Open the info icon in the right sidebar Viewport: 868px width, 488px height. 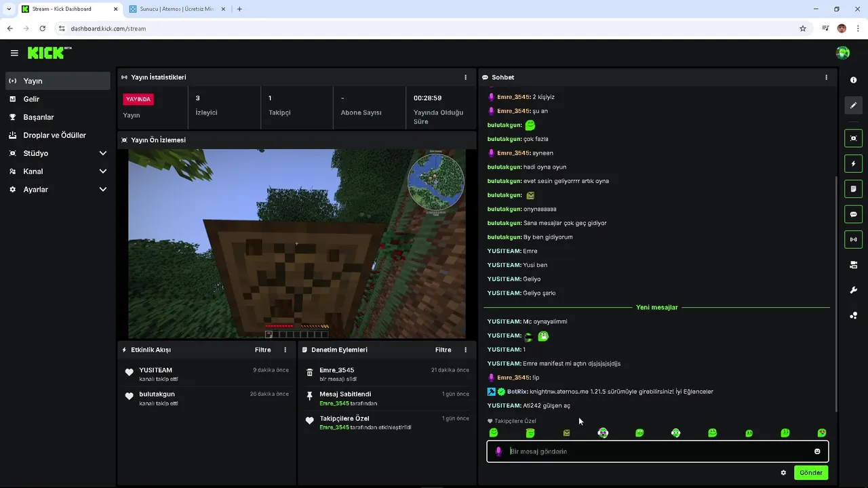click(853, 80)
